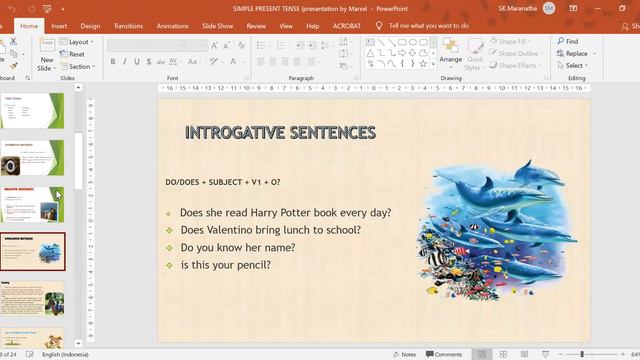This screenshot has width=640, height=360.
Task: Open Shape Outline options
Action: (x=516, y=53)
